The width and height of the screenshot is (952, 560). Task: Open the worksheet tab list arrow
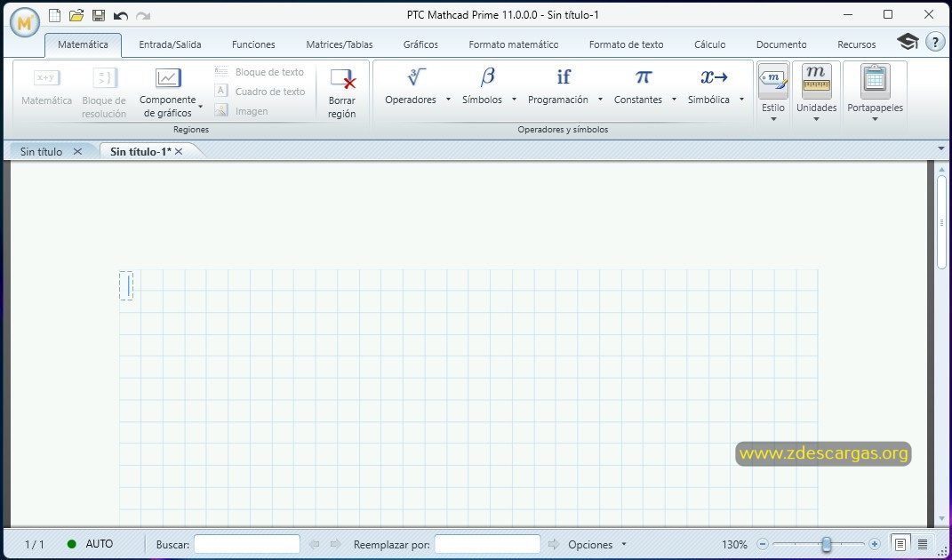coord(941,148)
